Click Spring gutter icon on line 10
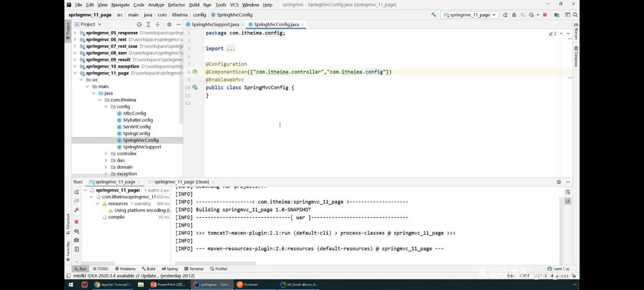The height and width of the screenshot is (290, 644). pos(195,88)
